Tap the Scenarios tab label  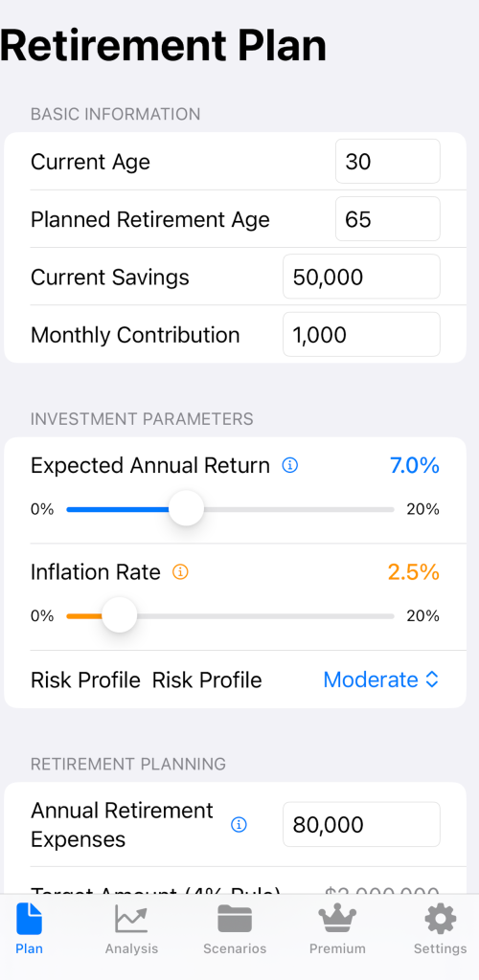[235, 948]
